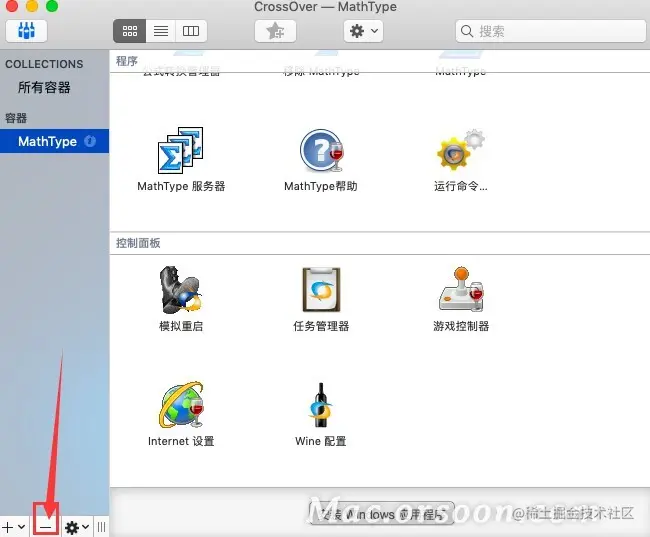This screenshot has height=537, width=650.
Task: Open the toolbar gear dropdown menu
Action: click(364, 31)
